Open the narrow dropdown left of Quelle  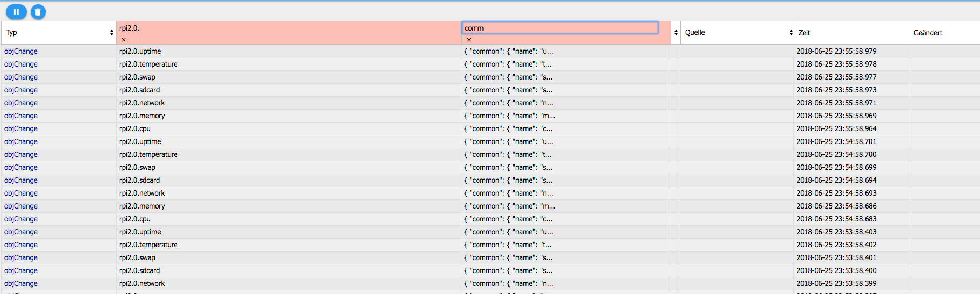[676, 33]
